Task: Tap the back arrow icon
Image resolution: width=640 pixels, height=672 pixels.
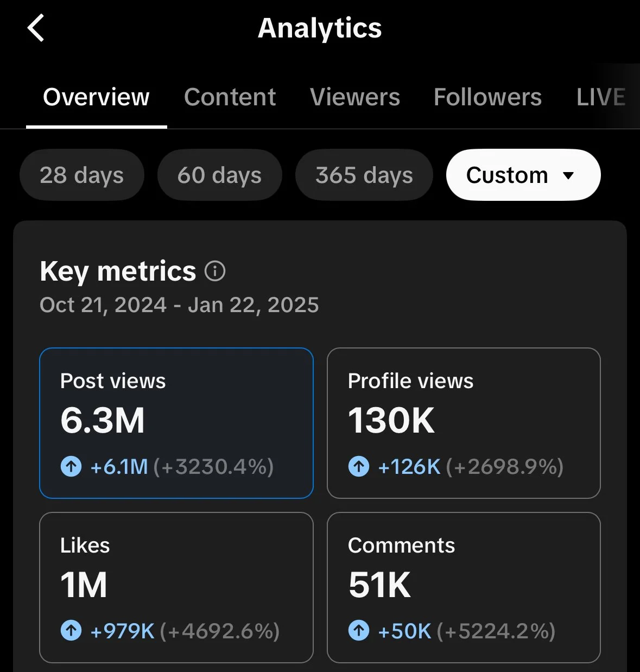Action: 36,28
